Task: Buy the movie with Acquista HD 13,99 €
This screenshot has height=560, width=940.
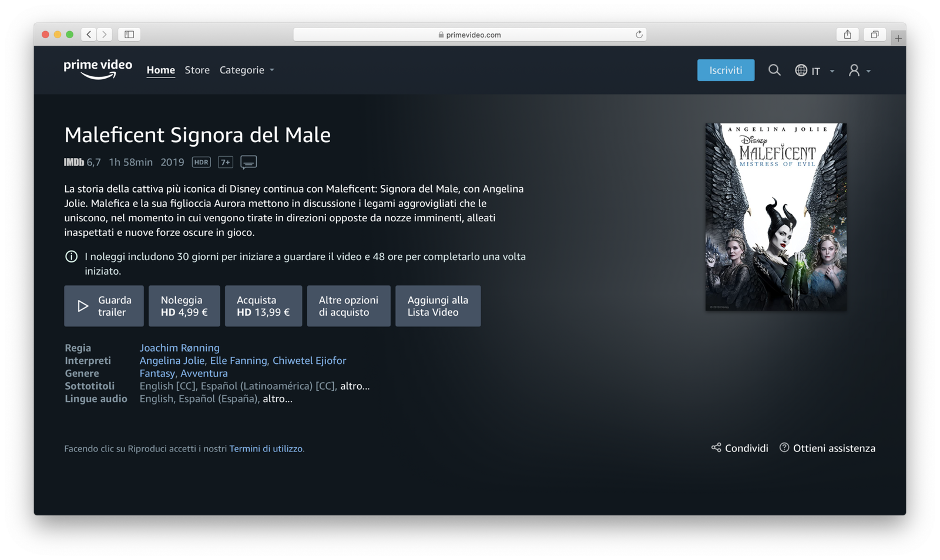Action: tap(263, 306)
